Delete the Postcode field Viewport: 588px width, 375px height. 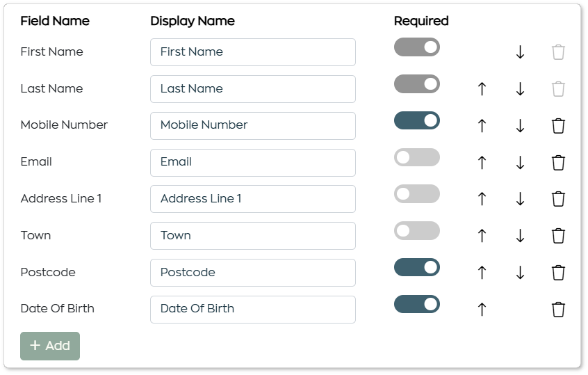[x=558, y=273]
